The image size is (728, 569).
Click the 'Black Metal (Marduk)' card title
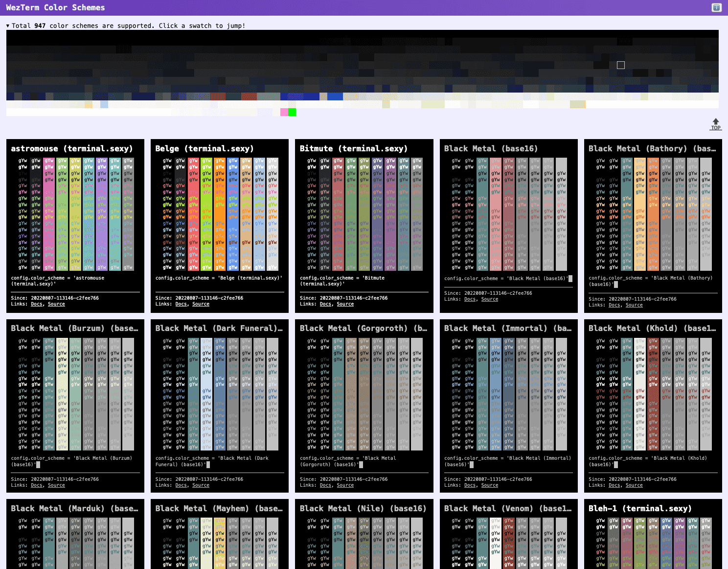[x=74, y=508]
